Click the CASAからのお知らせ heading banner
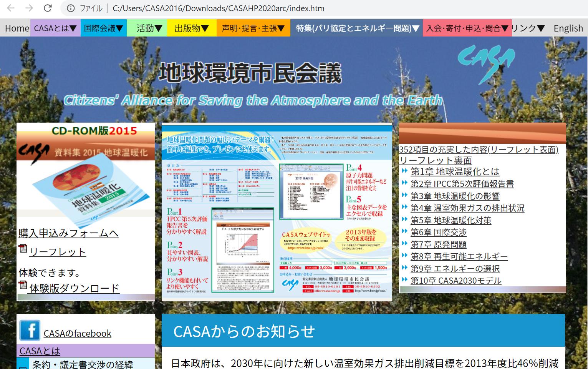 [363, 331]
